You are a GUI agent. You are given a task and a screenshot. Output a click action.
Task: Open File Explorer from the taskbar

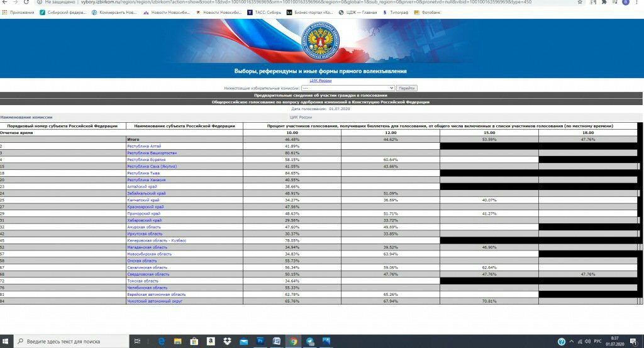(178, 342)
